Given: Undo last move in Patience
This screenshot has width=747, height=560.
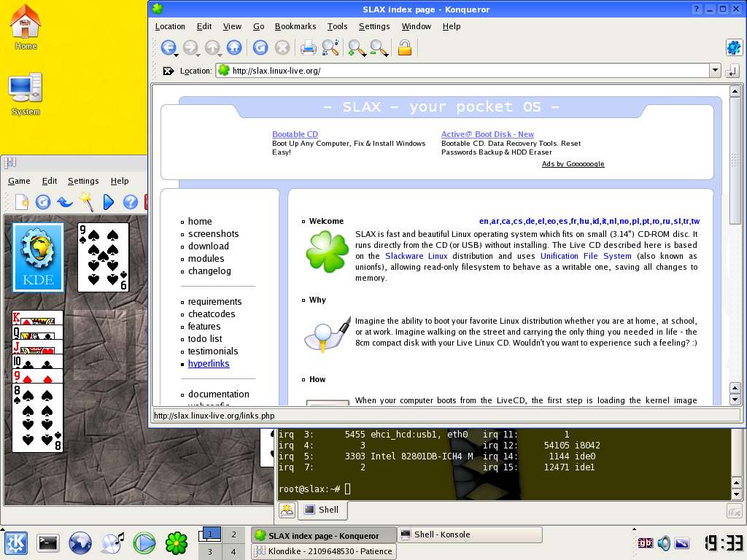Looking at the screenshot, I should click(65, 202).
